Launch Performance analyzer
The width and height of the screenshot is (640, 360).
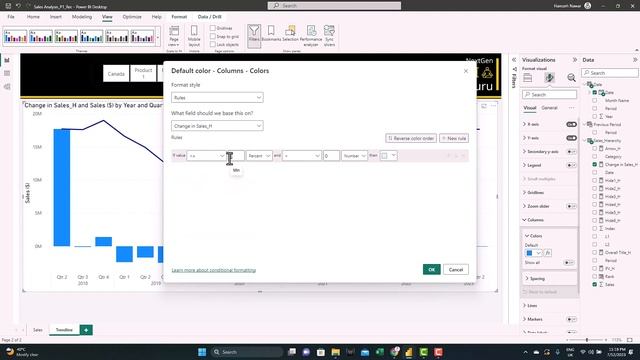tap(311, 35)
